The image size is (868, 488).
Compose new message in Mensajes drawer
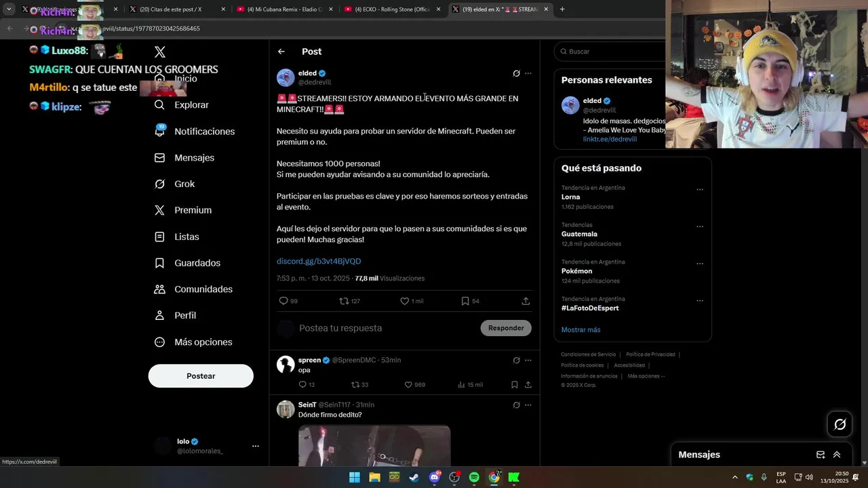[821, 455]
